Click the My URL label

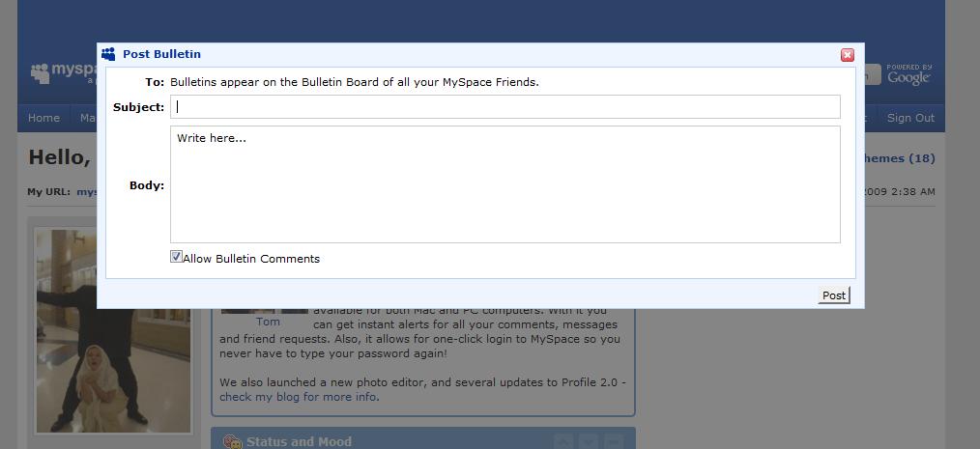click(x=48, y=192)
